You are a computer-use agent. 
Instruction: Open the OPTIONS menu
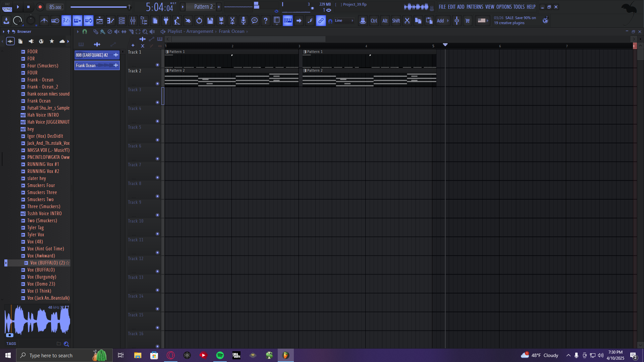[x=504, y=7]
